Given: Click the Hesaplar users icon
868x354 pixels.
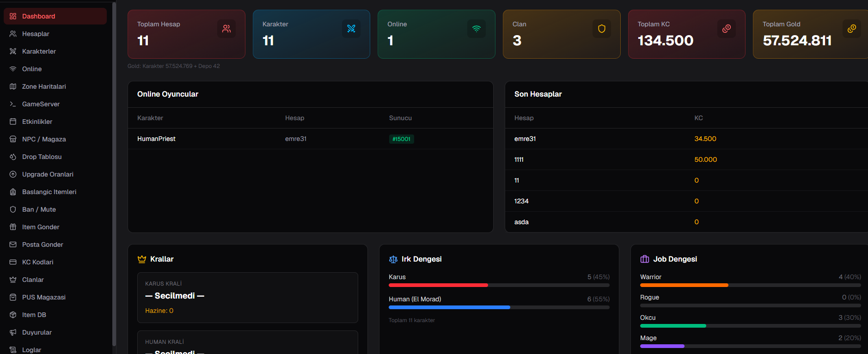Looking at the screenshot, I should (x=13, y=34).
